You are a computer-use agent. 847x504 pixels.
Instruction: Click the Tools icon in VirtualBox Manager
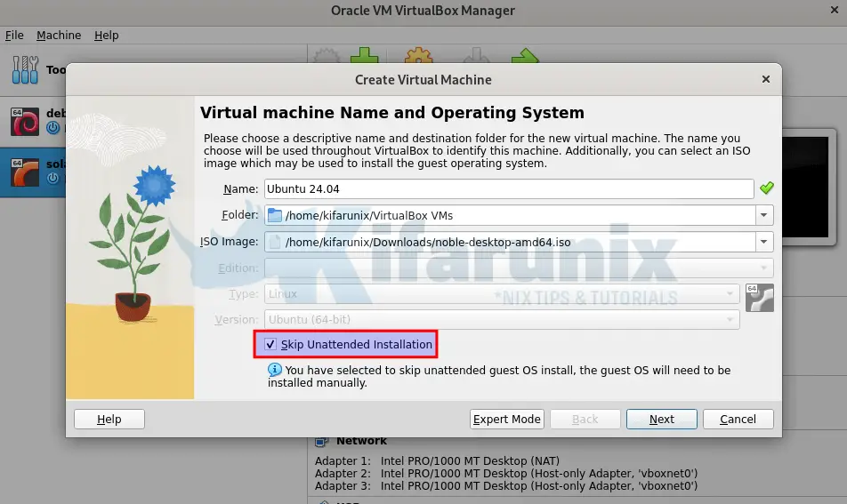(26, 70)
